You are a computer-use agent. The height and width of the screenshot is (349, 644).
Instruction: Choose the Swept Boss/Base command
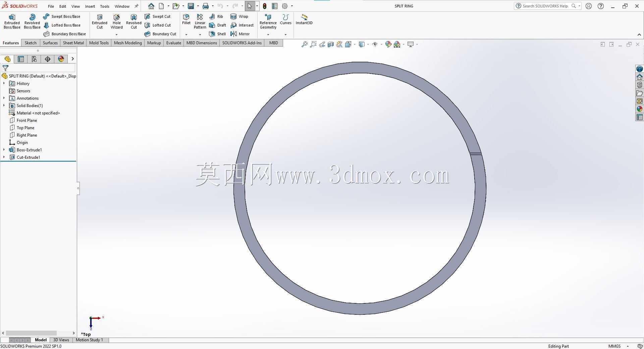tap(62, 16)
